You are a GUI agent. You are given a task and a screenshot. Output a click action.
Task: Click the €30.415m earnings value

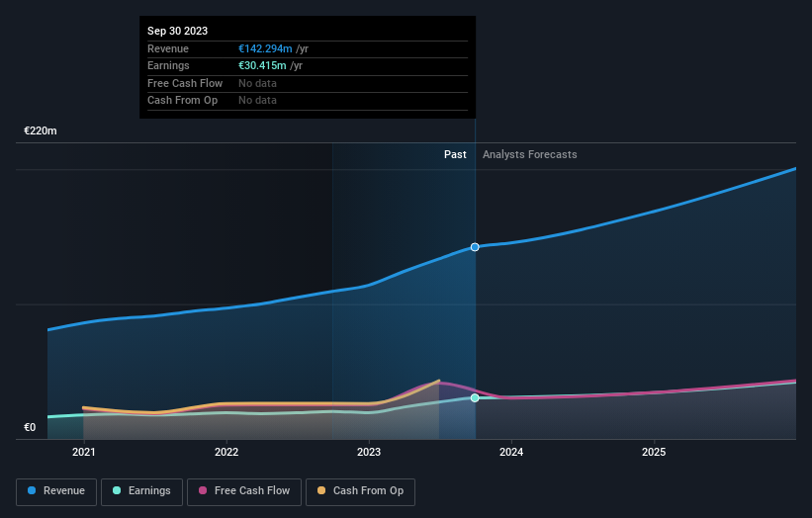click(262, 65)
